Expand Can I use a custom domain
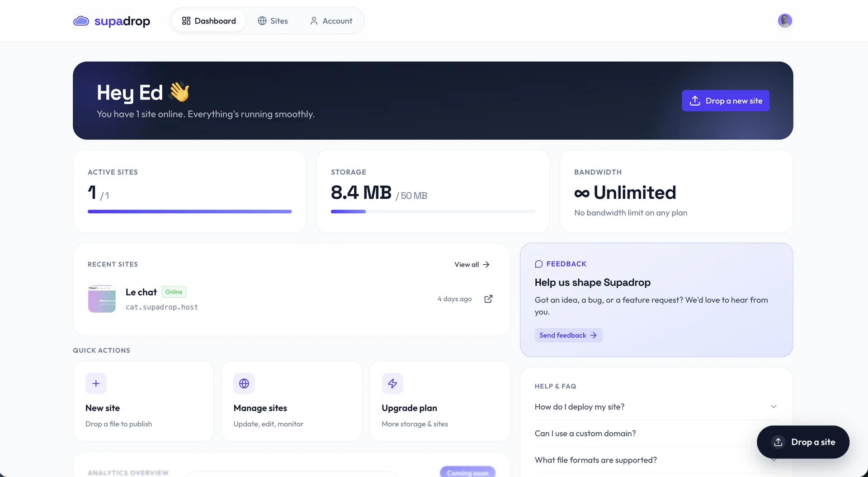 (x=646, y=434)
